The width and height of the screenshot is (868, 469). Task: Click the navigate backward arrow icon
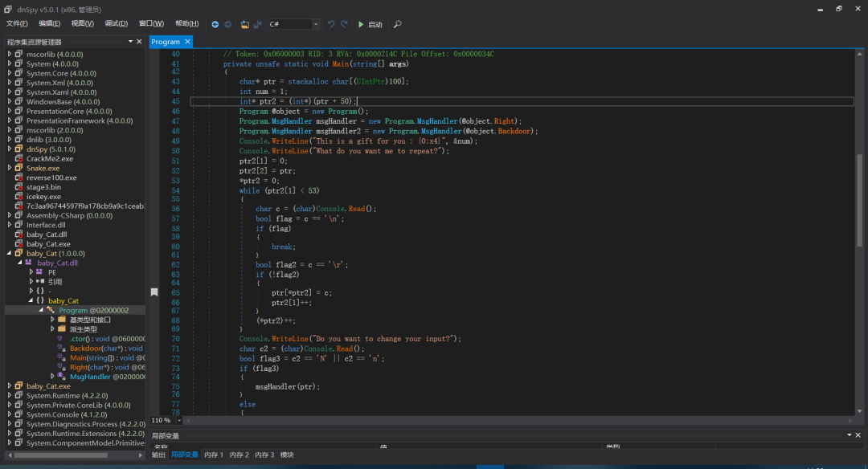click(x=215, y=24)
